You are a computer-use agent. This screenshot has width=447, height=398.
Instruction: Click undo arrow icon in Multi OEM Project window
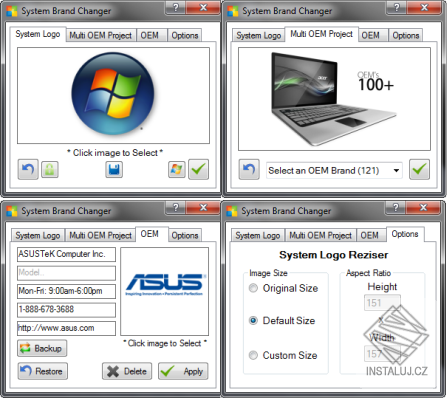pyautogui.click(x=249, y=169)
